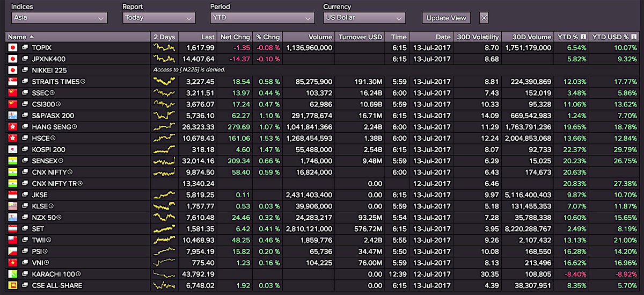The width and height of the screenshot is (644, 295).
Task: Select the 'Access to [.N225] is denied.' message
Action: (189, 70)
